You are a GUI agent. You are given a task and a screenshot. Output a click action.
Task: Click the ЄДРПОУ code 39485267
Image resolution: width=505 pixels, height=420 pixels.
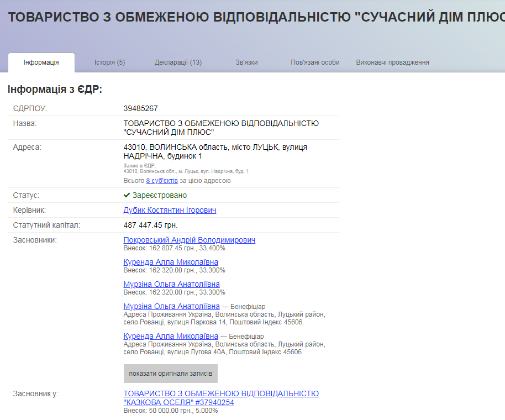point(141,108)
